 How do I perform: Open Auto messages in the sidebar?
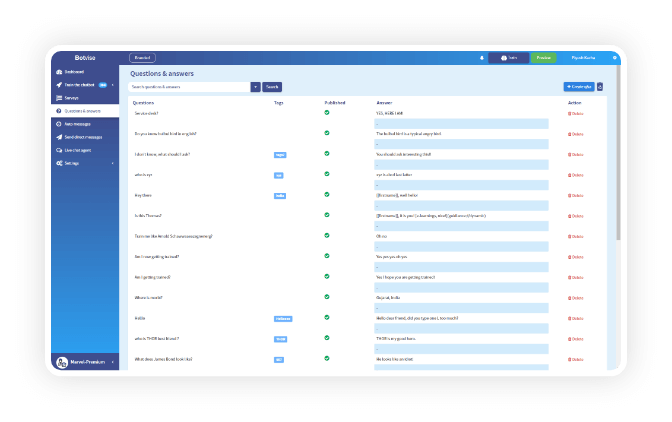[x=84, y=124]
